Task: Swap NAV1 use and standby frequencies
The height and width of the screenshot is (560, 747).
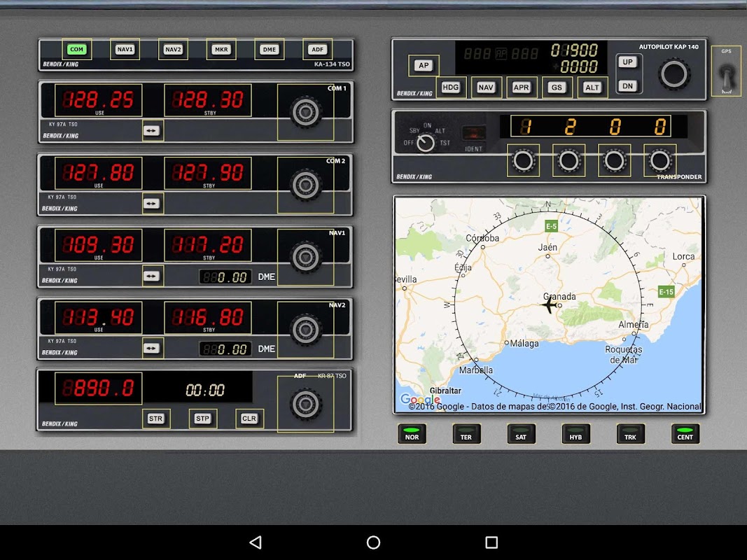Action: coord(153,276)
